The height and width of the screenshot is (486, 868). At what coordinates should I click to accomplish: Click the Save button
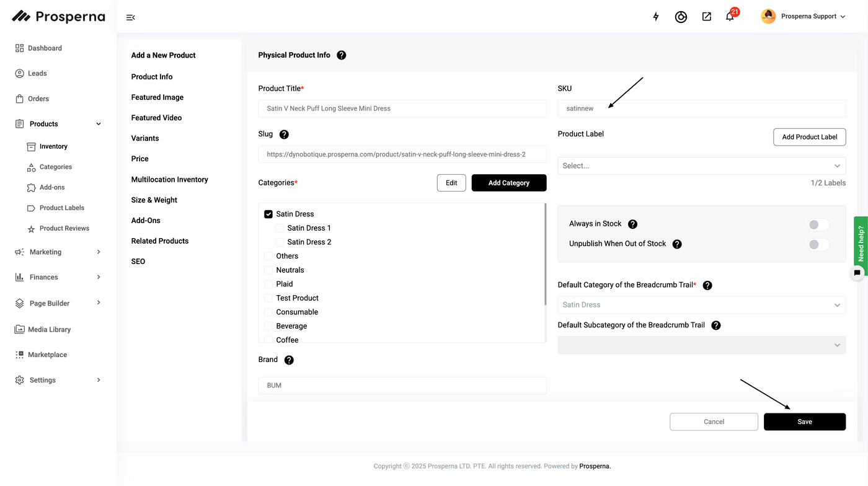pos(804,422)
